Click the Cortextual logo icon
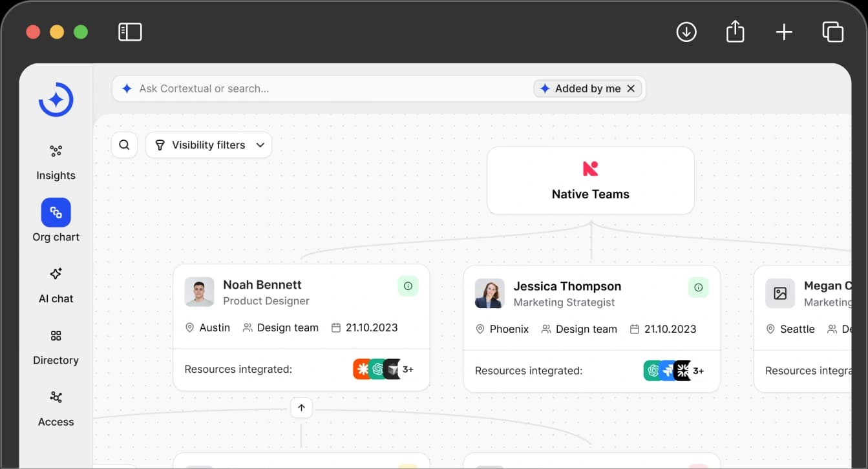Screen dimensions: 868x469 click(56, 99)
